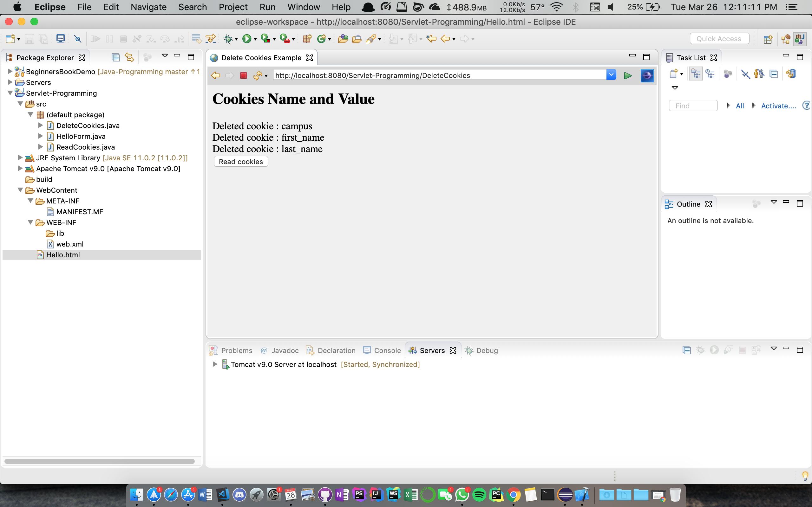Viewport: 812px width, 507px height.
Task: Toggle Skip All Breakpoints toolbar button
Action: click(77, 39)
